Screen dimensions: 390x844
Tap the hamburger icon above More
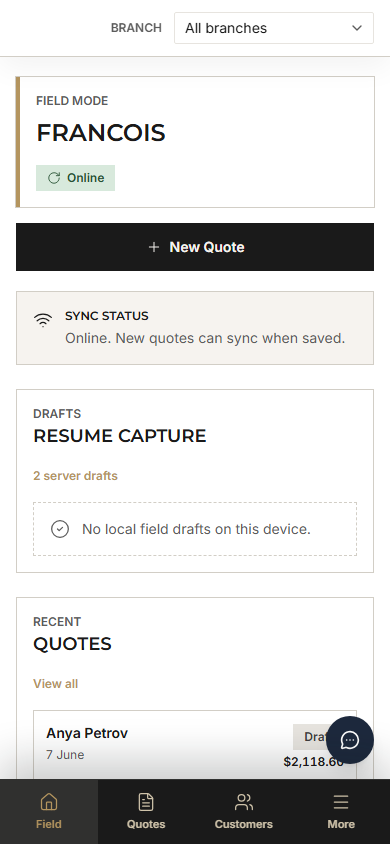click(341, 802)
